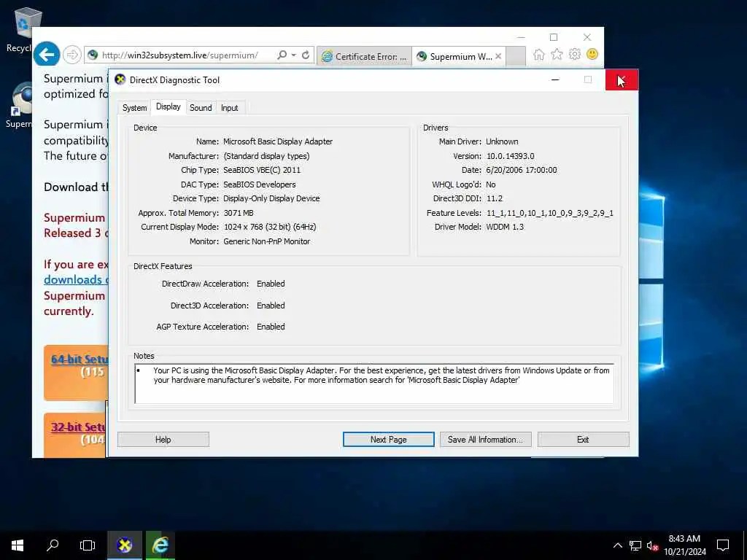Minimize the DirectX Diagnostic Tool window
The height and width of the screenshot is (560, 747).
[x=555, y=79]
